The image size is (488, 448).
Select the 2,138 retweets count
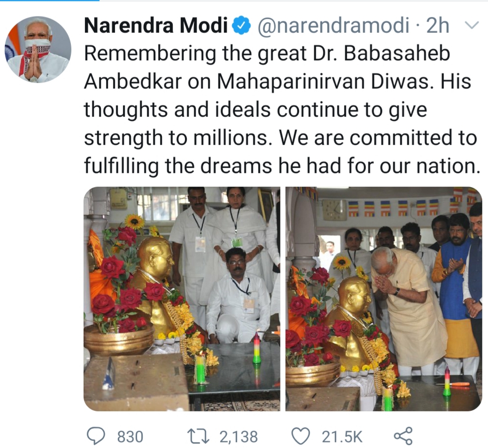click(x=239, y=436)
